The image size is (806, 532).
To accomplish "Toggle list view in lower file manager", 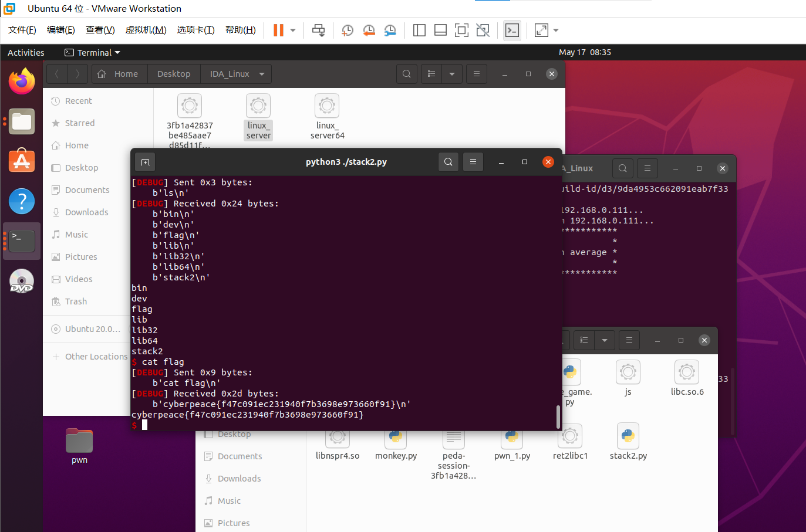I will point(584,340).
